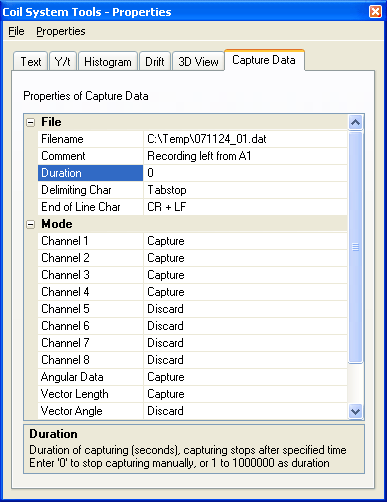Close the Properties window
This screenshot has width=387, height=502.
pyautogui.click(x=375, y=12)
